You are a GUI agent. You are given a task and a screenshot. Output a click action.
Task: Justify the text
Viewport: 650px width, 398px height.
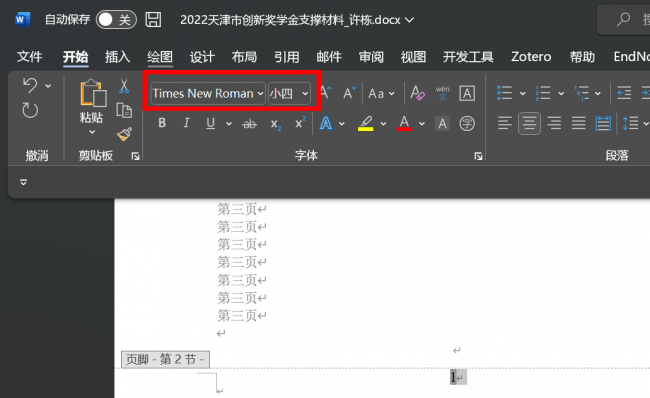pyautogui.click(x=579, y=124)
